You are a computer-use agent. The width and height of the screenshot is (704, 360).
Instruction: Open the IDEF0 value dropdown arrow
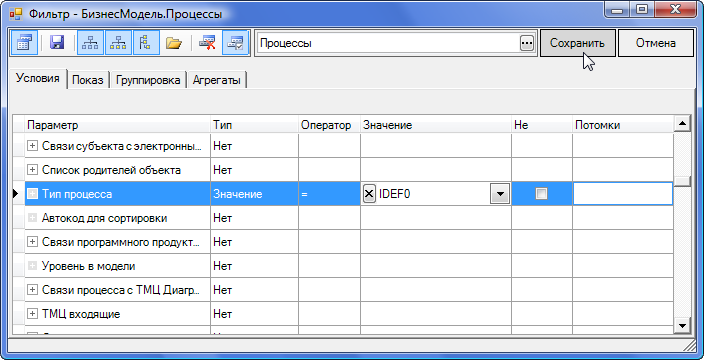pos(500,194)
